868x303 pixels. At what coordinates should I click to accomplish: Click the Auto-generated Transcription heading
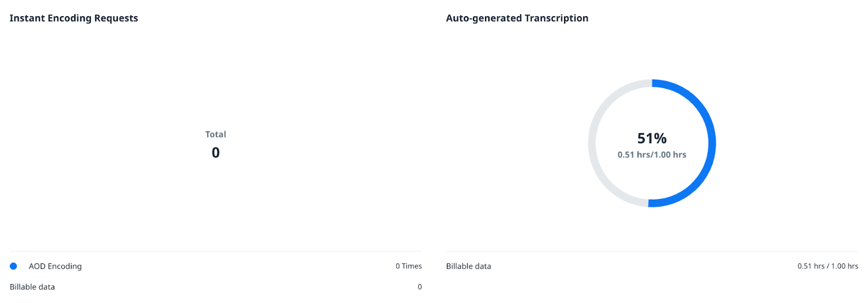click(x=517, y=18)
